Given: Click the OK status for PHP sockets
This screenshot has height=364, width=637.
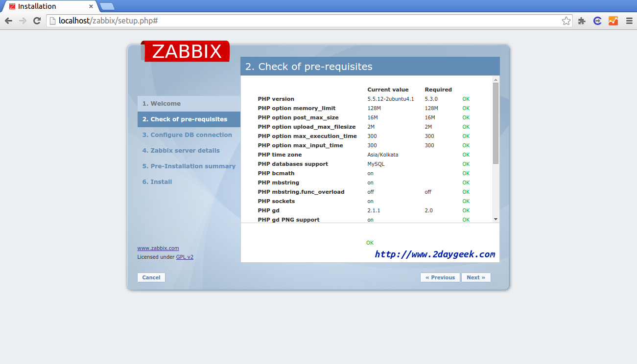Looking at the screenshot, I should (466, 201).
